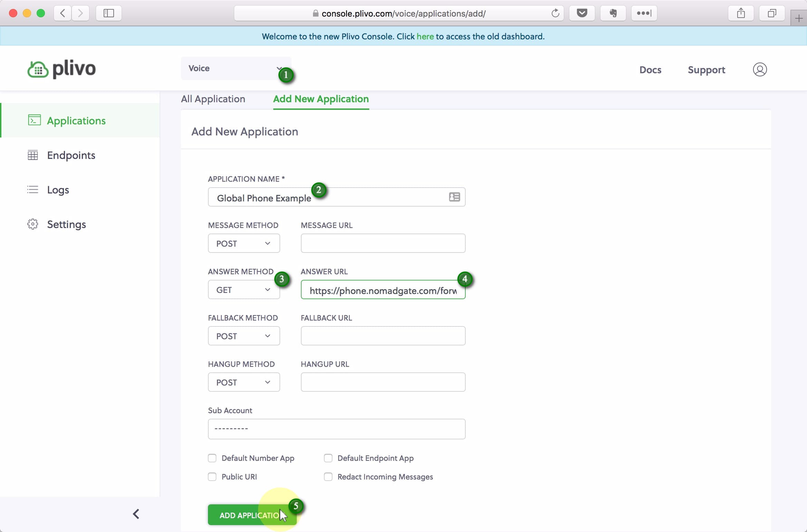Tick Redact Incoming Messages checkbox
The image size is (807, 532).
point(328,477)
